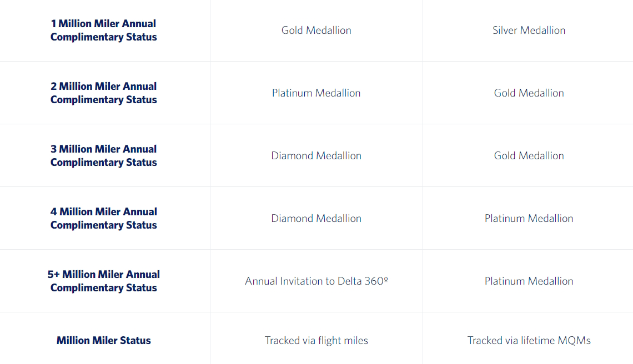Click Platinum Medallion in the 4 Million Miler row
Viewport: 633px width, 364px height.
pos(529,219)
